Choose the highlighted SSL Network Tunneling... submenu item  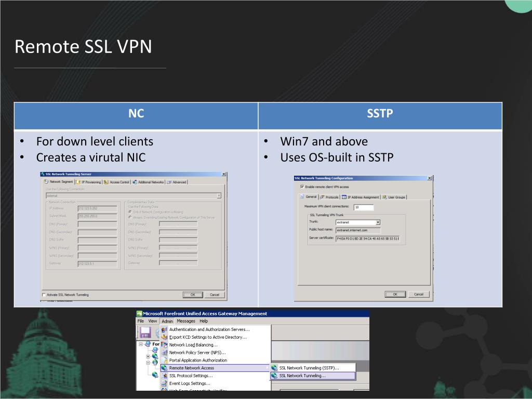(313, 376)
